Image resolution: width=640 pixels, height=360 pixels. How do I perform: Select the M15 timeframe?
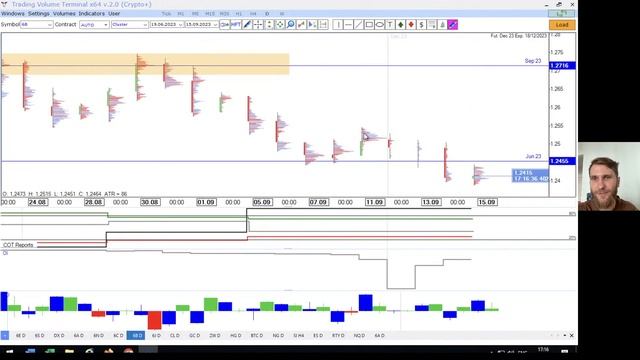click(x=210, y=14)
